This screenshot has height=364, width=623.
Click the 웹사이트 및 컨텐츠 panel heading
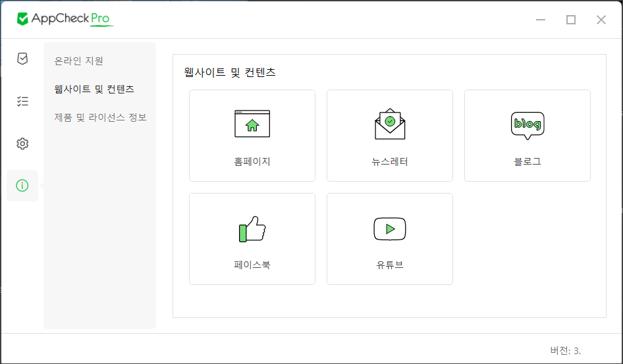[230, 72]
